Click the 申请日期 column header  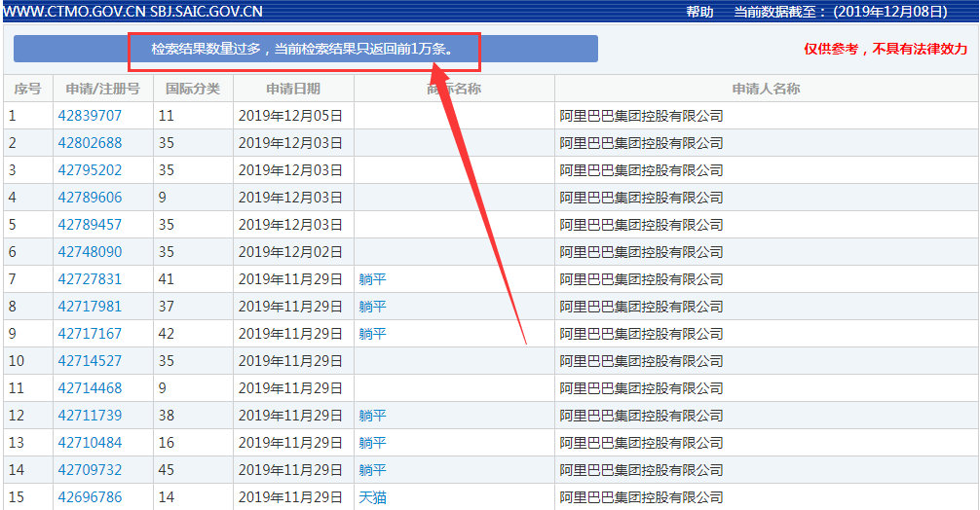(x=293, y=89)
